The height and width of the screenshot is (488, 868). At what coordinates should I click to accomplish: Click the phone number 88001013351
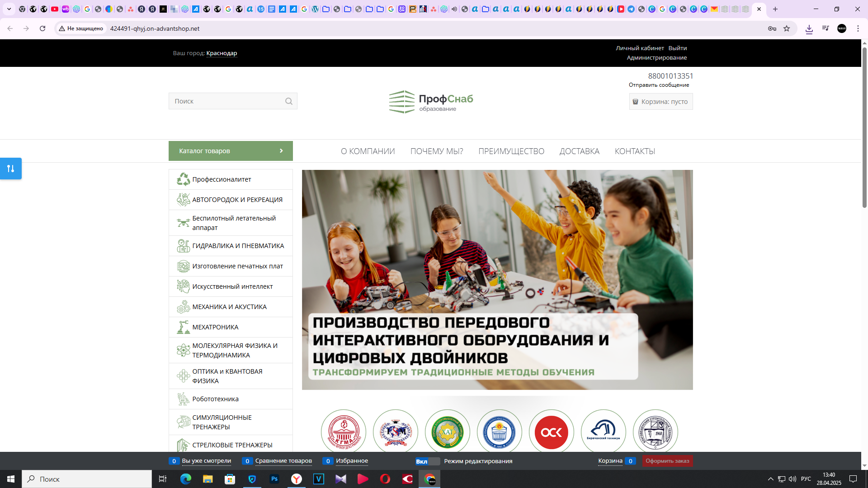[x=670, y=76]
